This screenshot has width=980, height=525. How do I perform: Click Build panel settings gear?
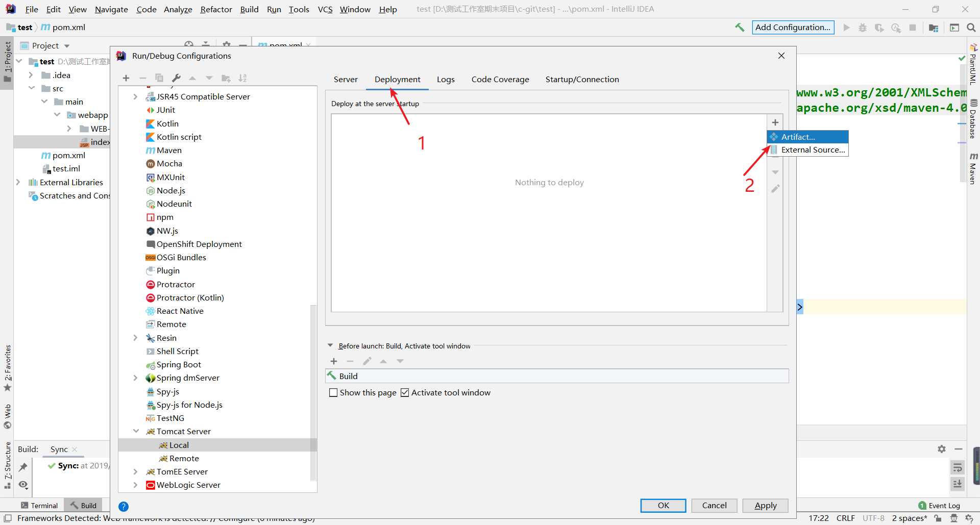click(x=942, y=449)
